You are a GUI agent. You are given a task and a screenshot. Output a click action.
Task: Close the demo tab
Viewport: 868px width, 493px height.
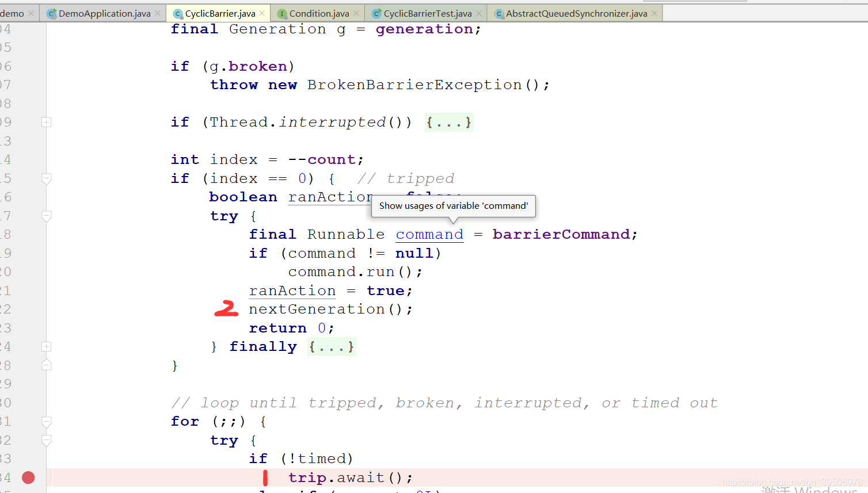(31, 13)
